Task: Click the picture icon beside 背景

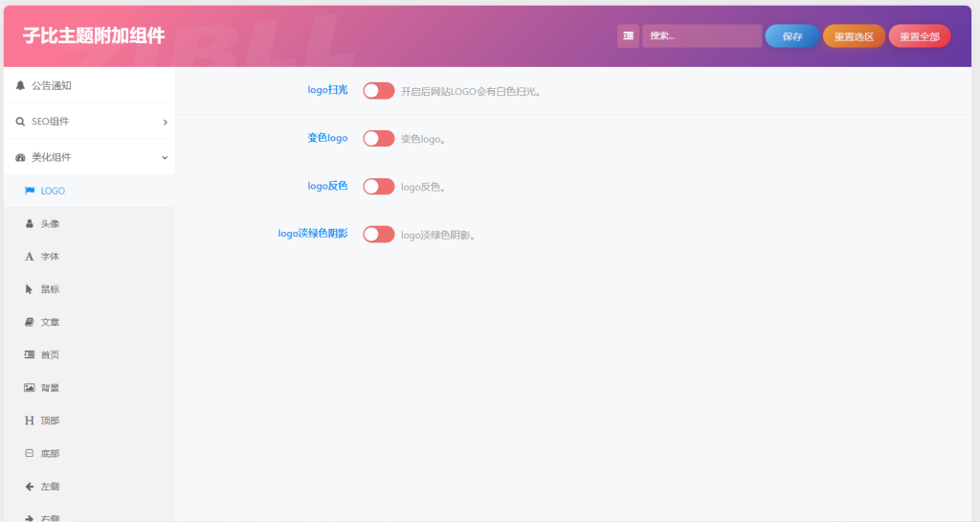Action: [x=30, y=388]
